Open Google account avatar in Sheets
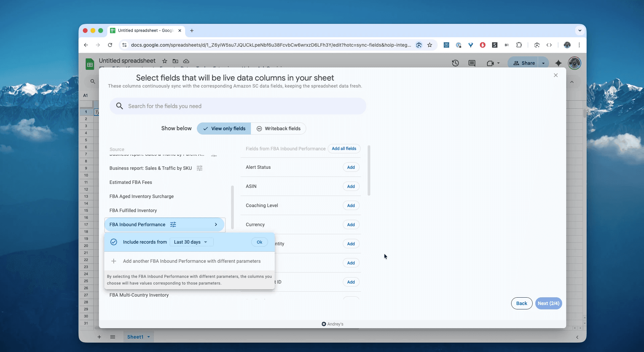The image size is (644, 352). tap(575, 63)
